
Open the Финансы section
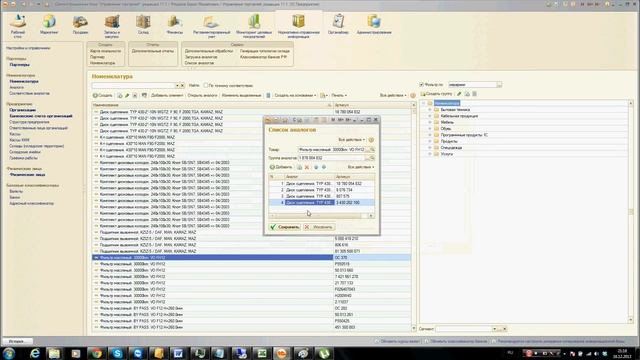(175, 24)
